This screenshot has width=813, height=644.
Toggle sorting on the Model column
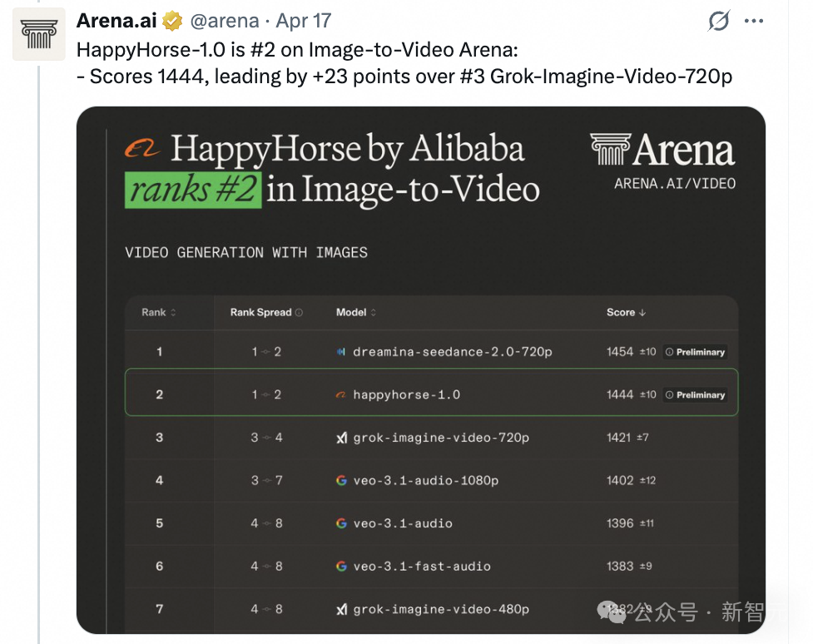374,312
